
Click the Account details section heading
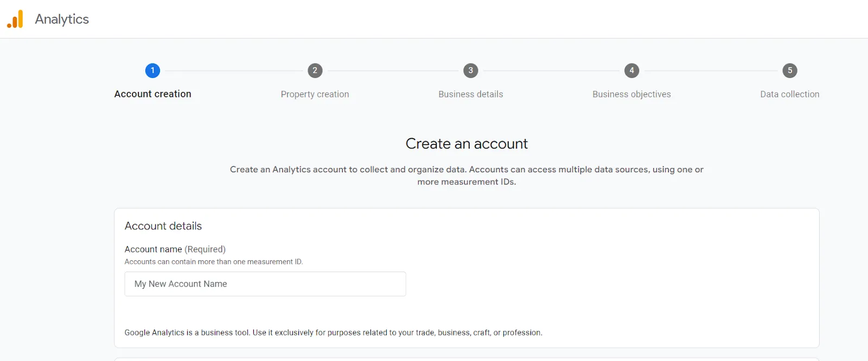163,226
